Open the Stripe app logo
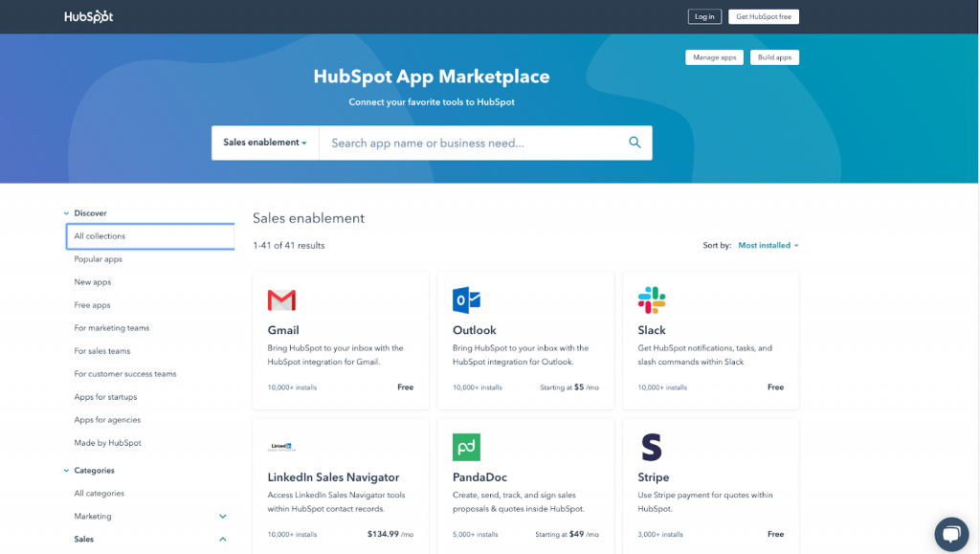The width and height of the screenshot is (980, 554). tap(651, 447)
